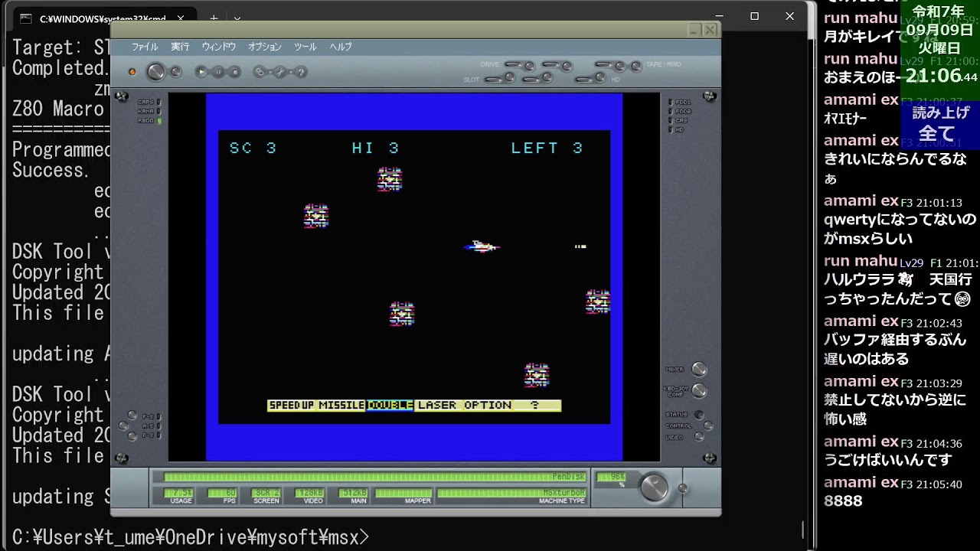Click the VIDEO 128kB indicator
Screen dimensions: 980x551
point(309,494)
